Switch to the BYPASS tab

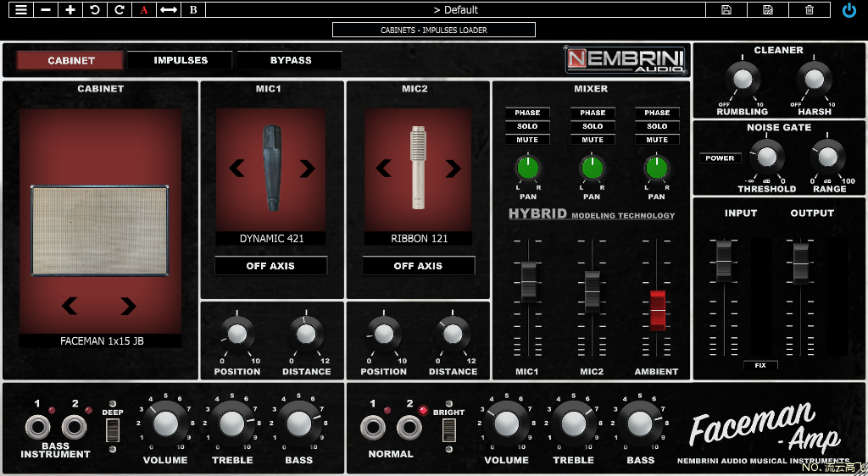point(291,60)
